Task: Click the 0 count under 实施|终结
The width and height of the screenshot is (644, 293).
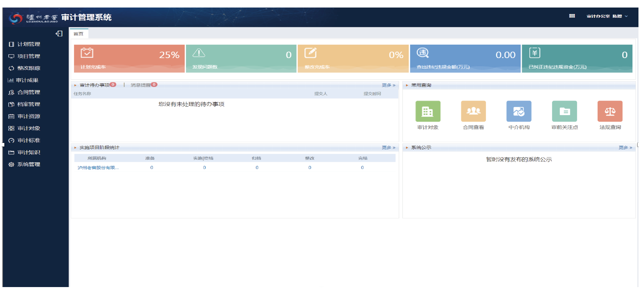Action: (205, 168)
